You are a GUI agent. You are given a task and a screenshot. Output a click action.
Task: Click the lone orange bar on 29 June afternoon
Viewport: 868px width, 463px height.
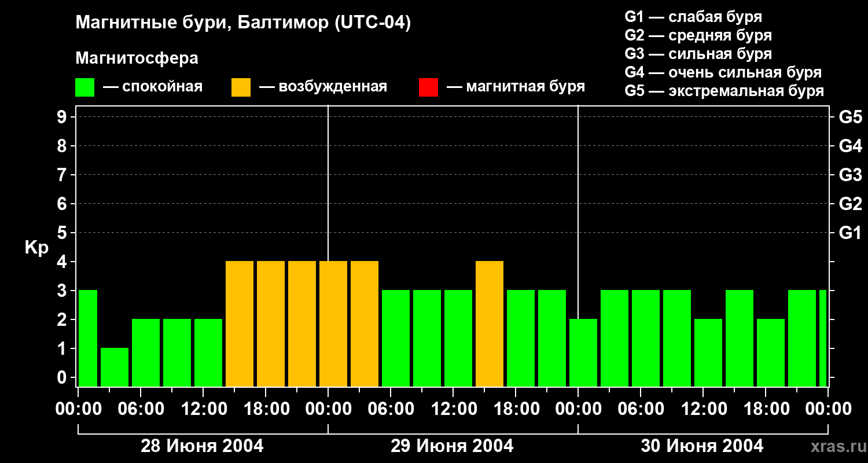(490, 324)
